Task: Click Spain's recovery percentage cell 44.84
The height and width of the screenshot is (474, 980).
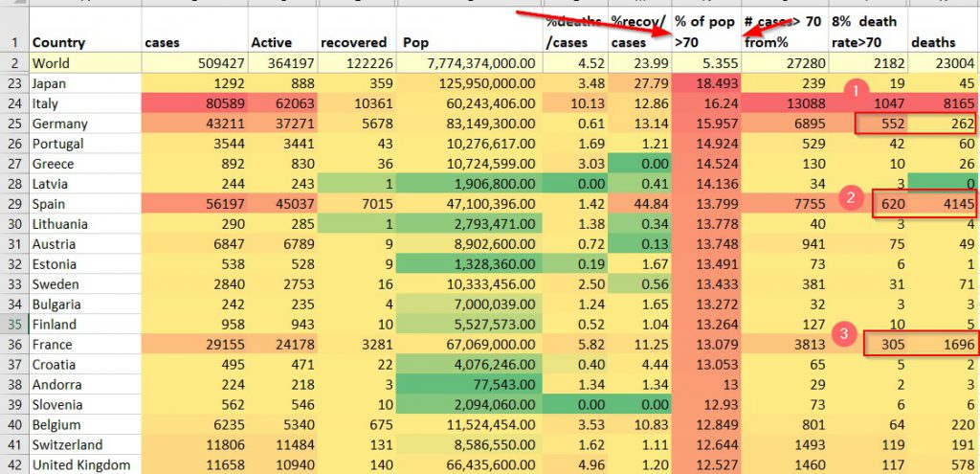Action: (639, 204)
